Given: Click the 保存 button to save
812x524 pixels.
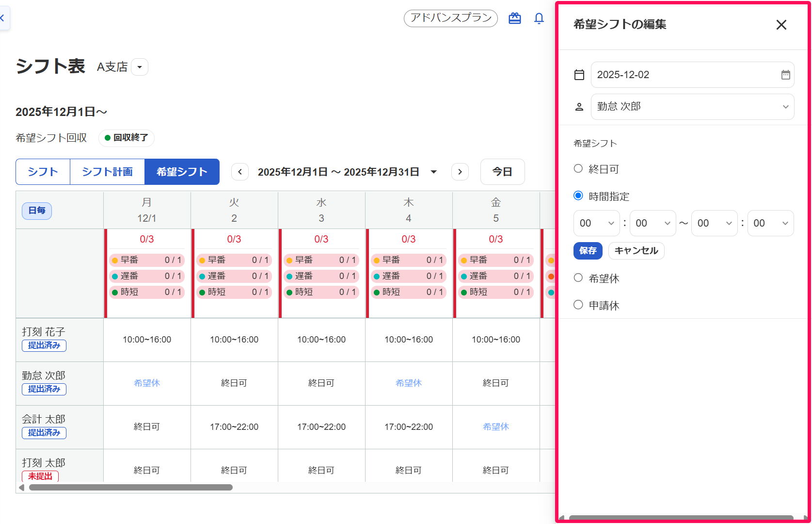Looking at the screenshot, I should [x=588, y=251].
